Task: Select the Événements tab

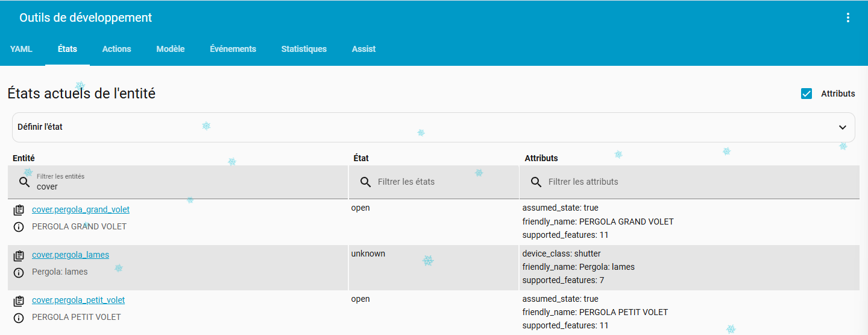Action: click(233, 49)
